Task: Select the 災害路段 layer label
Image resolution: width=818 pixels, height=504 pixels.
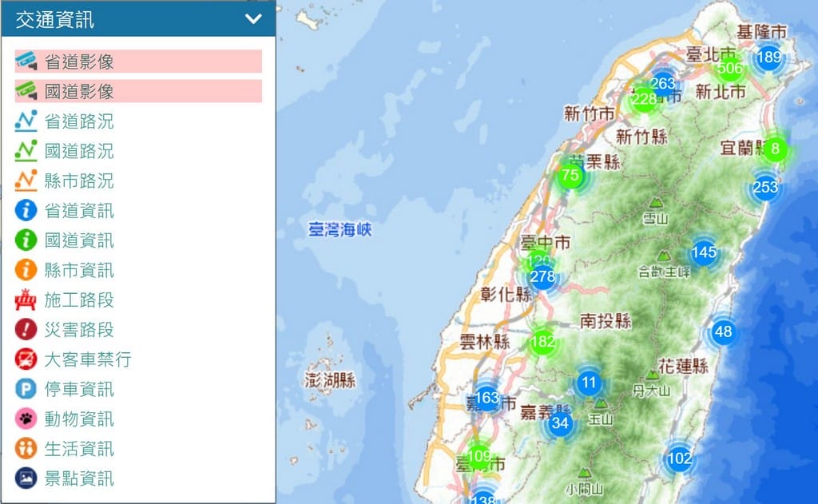Action: (x=79, y=330)
